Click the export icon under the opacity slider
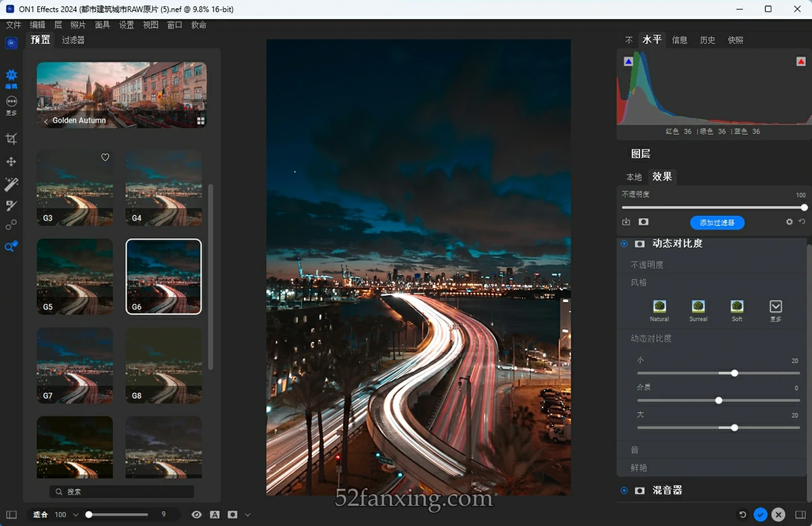812x526 pixels. 626,222
